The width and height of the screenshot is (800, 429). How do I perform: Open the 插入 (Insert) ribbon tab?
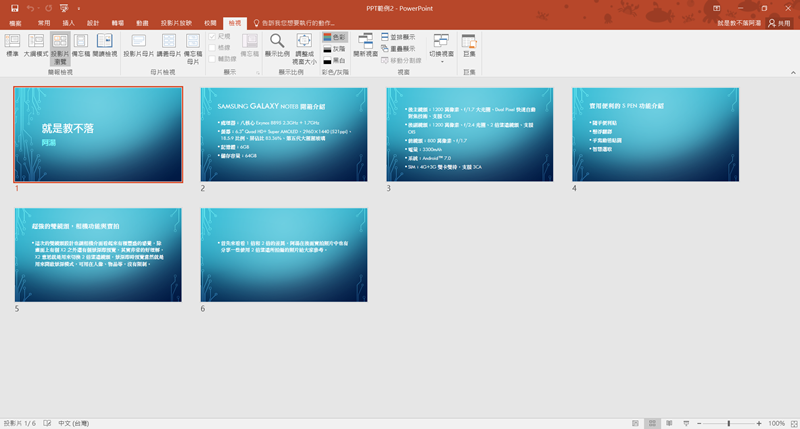(68, 21)
